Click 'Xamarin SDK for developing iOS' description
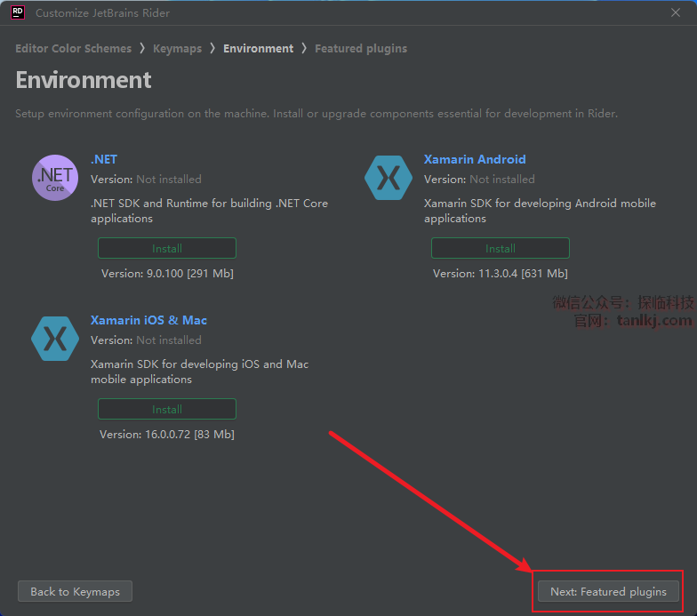This screenshot has height=616, width=697. point(199,372)
